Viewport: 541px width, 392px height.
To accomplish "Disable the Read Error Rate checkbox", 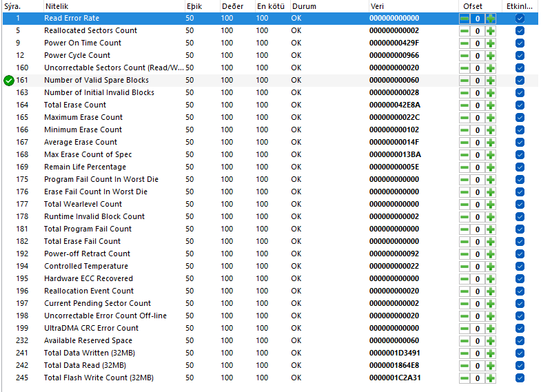I will [x=520, y=19].
